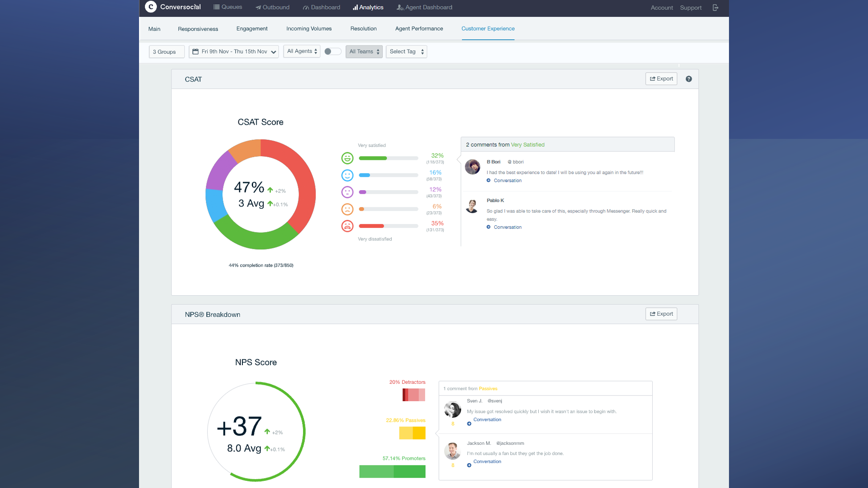Click the logout icon in top bar
The height and width of the screenshot is (488, 868).
(715, 8)
